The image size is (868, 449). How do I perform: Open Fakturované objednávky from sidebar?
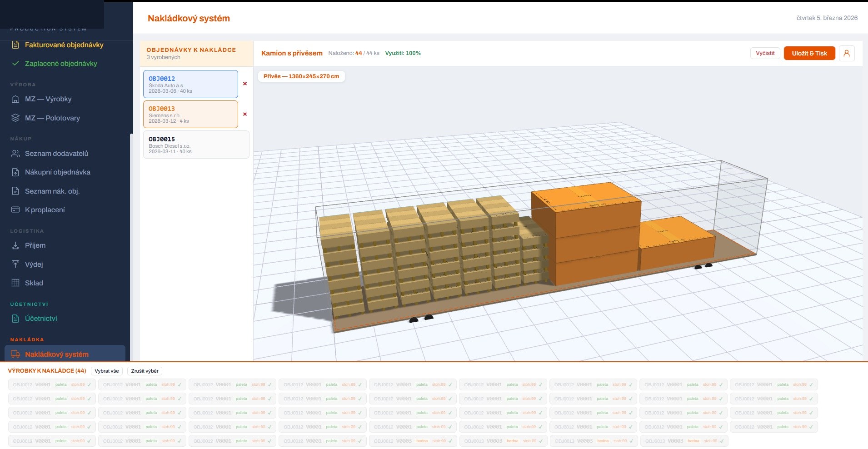tap(64, 45)
